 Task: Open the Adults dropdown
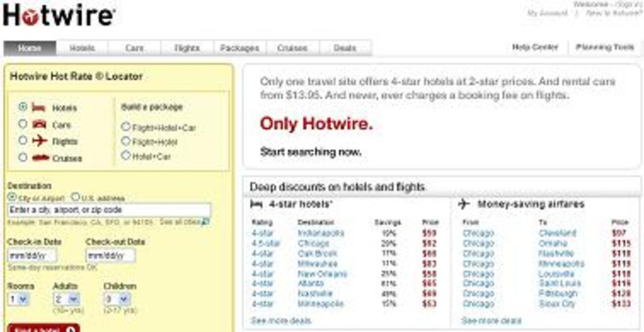(66, 299)
